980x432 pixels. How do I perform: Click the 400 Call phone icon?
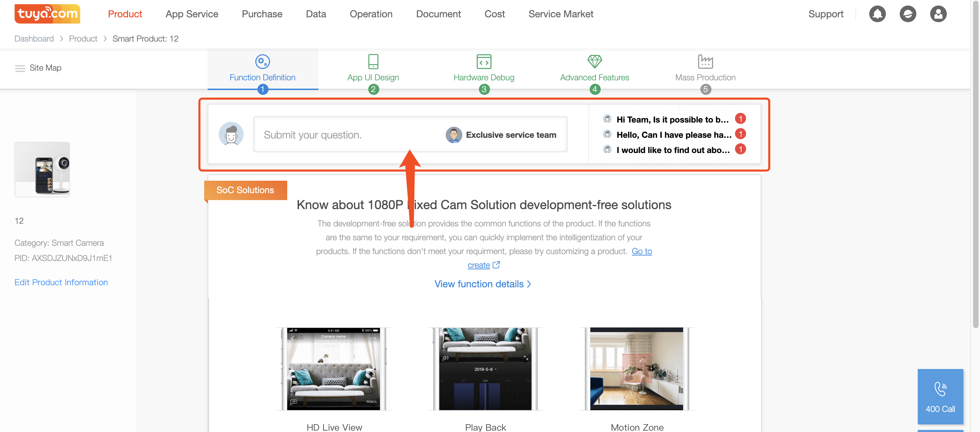tap(940, 389)
